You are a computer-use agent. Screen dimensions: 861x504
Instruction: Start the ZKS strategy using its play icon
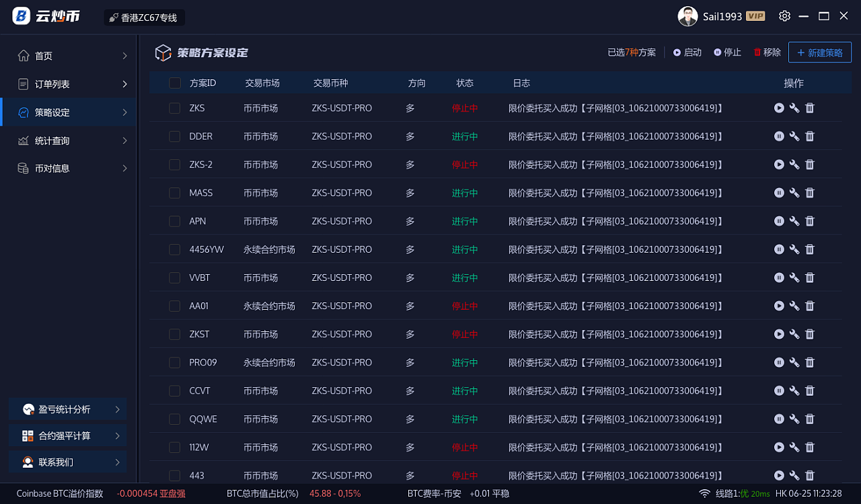(x=779, y=108)
